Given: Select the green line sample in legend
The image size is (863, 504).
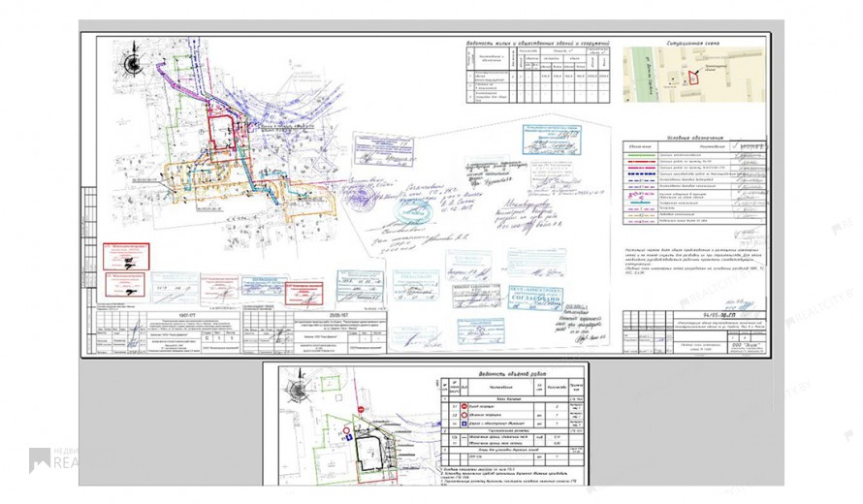Looking at the screenshot, I should tap(640, 156).
